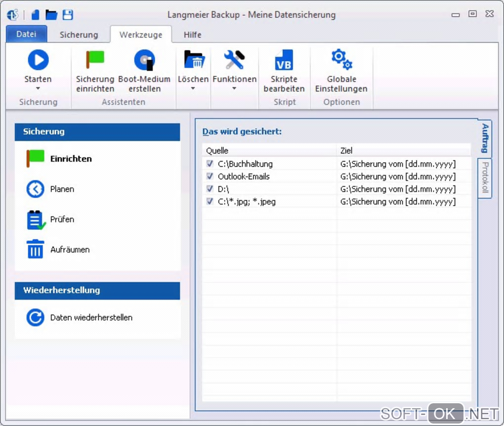Viewport: 504px width, 426px height.
Task: Click the Einrichten link in sidebar
Action: point(71,159)
